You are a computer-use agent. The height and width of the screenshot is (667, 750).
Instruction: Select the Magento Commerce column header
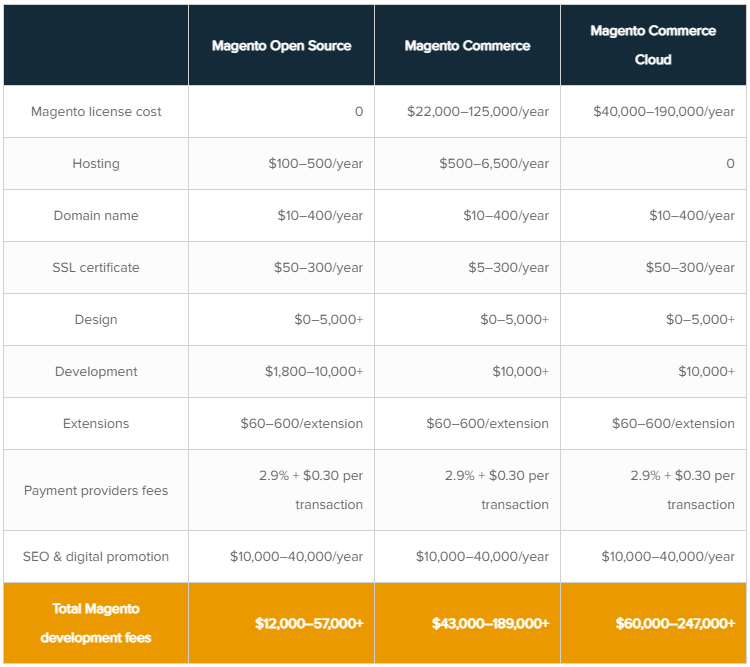(x=467, y=46)
